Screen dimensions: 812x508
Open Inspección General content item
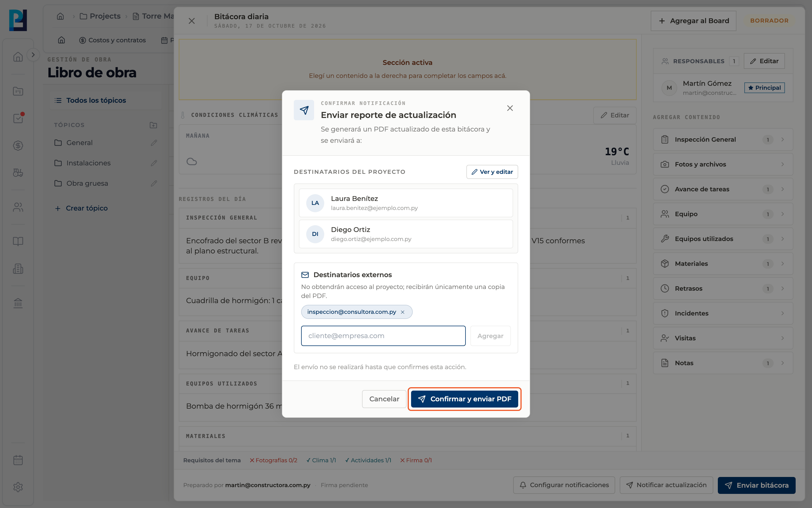[x=723, y=139]
